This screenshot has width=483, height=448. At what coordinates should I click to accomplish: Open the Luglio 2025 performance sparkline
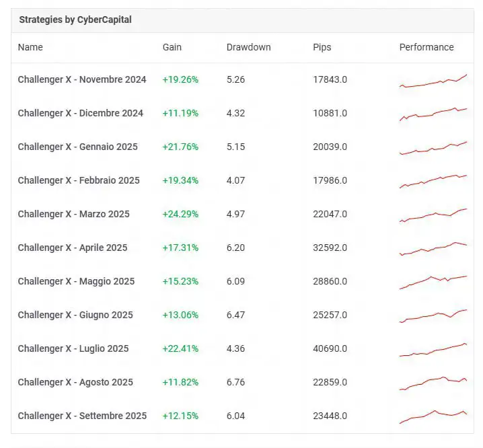[433, 350]
